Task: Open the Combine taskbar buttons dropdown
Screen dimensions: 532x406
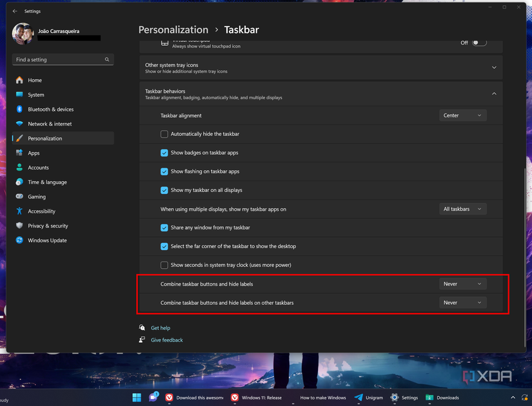Action: pos(462,284)
